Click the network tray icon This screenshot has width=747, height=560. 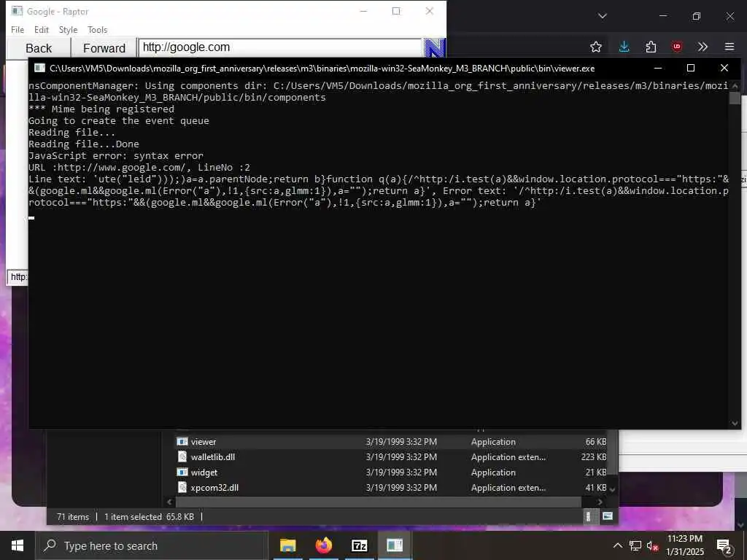click(635, 545)
